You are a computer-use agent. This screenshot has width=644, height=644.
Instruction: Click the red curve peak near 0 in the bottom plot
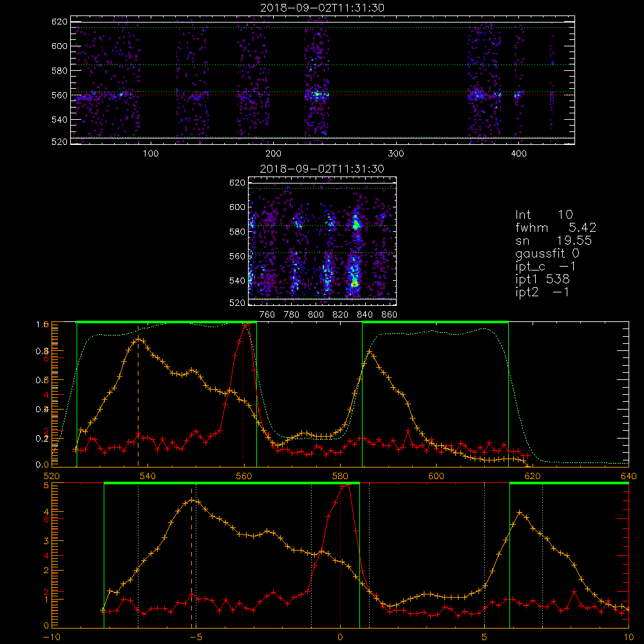coord(345,485)
